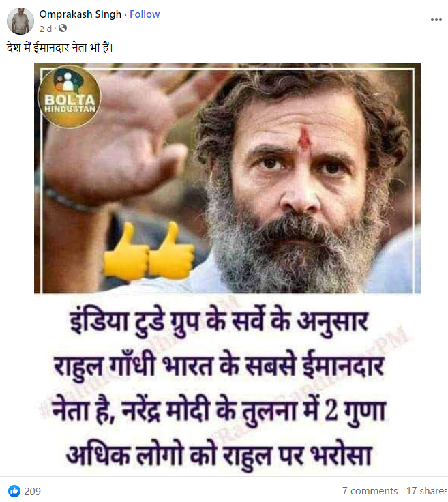Click the globe public privacy icon
448x502 pixels.
pyautogui.click(x=63, y=29)
